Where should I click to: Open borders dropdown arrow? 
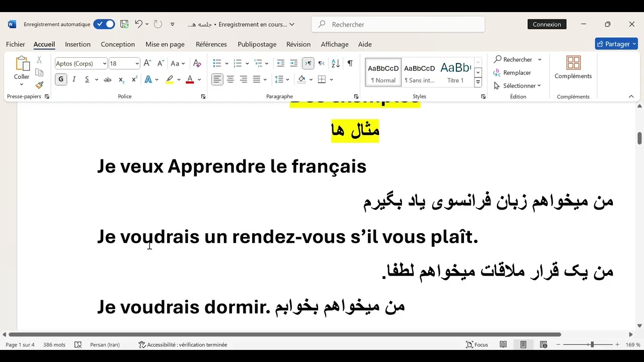point(331,79)
